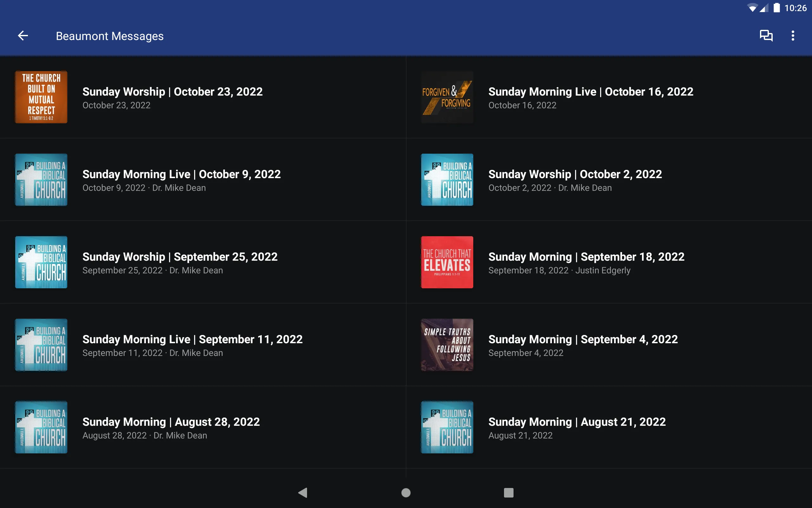This screenshot has width=812, height=508.
Task: Tap subtitle 'September 18, 2022 · Justin Edgerly'
Action: tap(559, 271)
